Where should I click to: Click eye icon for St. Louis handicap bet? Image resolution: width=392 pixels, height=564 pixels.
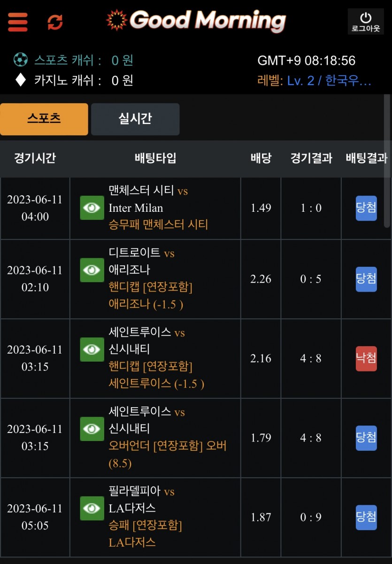[x=92, y=349]
